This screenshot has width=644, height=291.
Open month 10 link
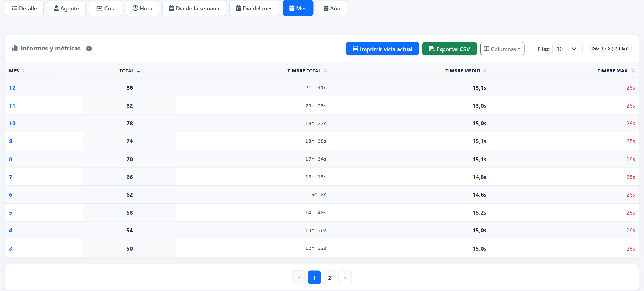12,124
